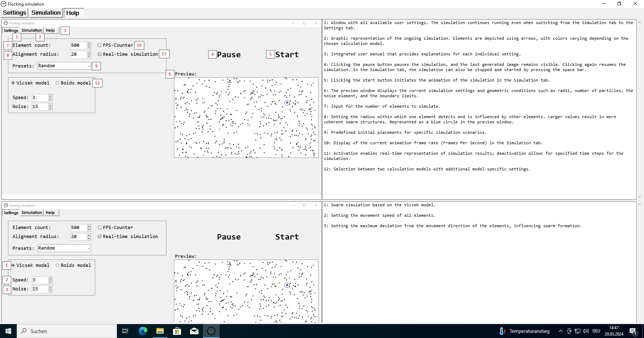Click help line "9: Predefined initial placements"
644x338 pixels.
(x=405, y=132)
